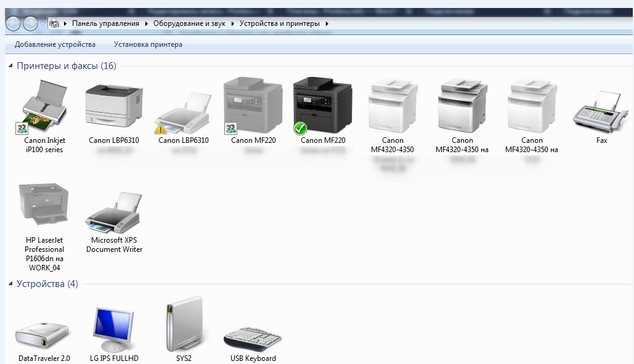Click "Добавление устройства" toolbar button
The image size is (634, 364).
click(55, 44)
